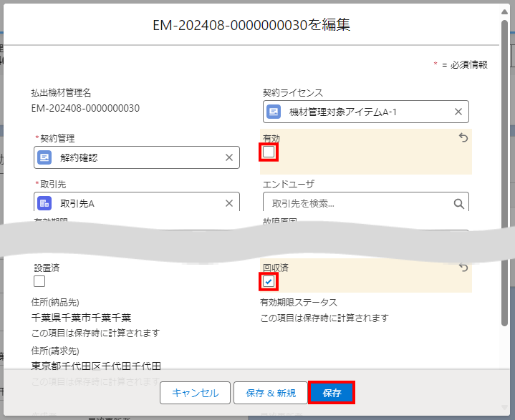515x420 pixels.
Task: Click the 保存 & 新規 button
Action: (x=270, y=393)
